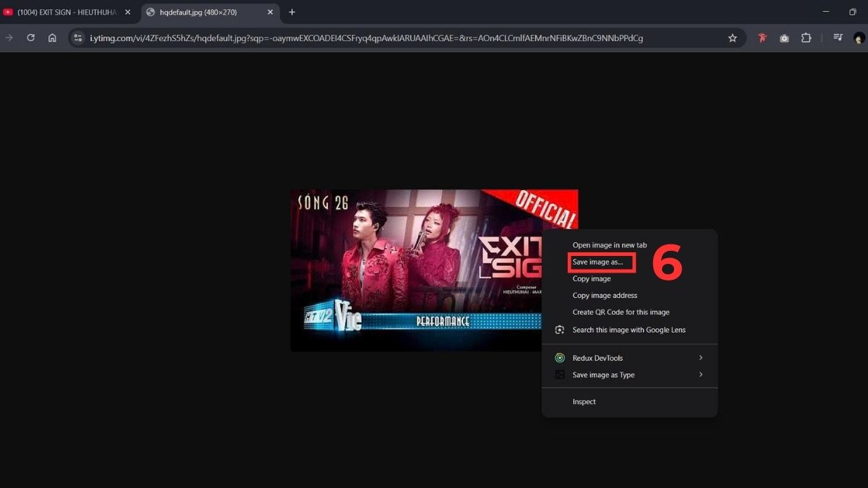The image size is (868, 488).
Task: Expand the Redux DevTools submenu arrow
Action: click(x=701, y=358)
